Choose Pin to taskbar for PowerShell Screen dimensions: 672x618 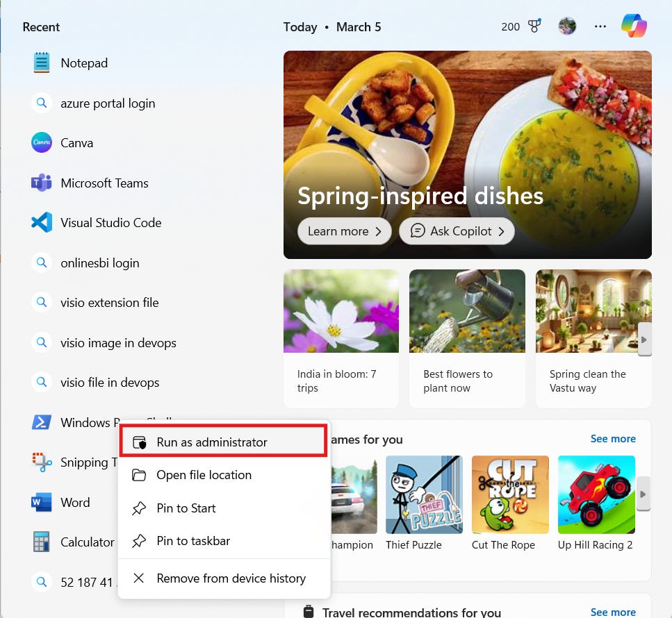[193, 541]
